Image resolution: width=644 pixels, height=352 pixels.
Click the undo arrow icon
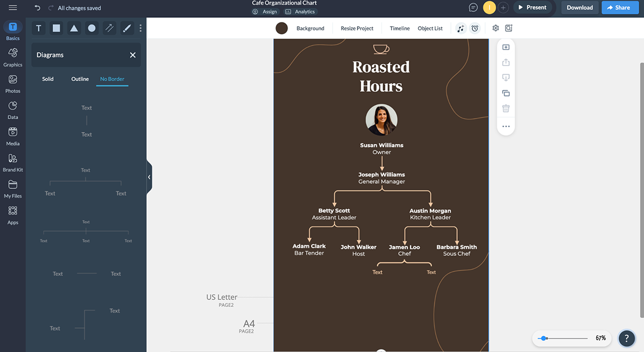click(x=37, y=8)
